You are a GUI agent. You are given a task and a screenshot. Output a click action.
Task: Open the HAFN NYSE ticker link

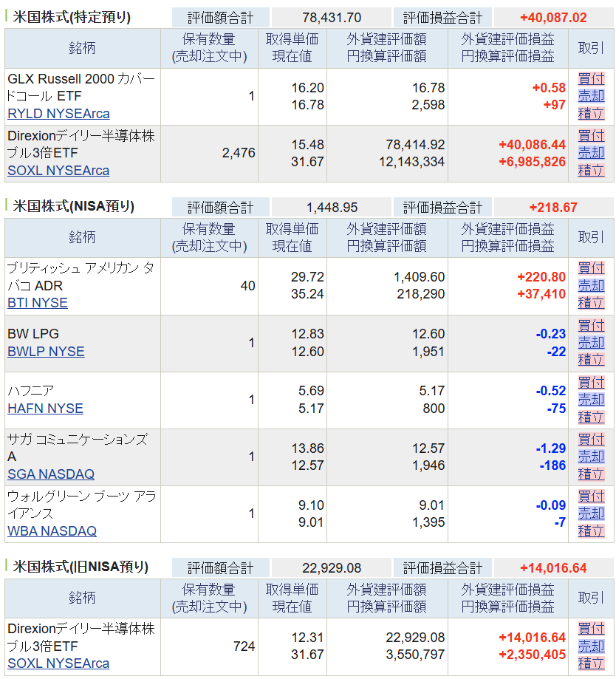(46, 409)
